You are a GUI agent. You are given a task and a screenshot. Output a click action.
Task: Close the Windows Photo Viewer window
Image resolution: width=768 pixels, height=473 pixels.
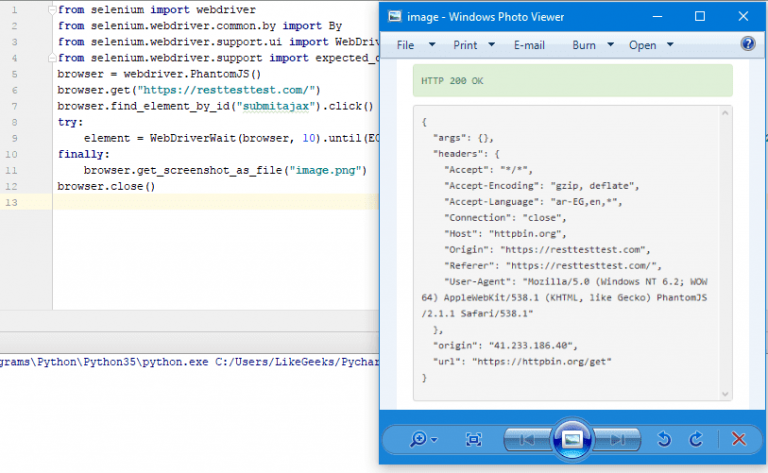tap(743, 17)
